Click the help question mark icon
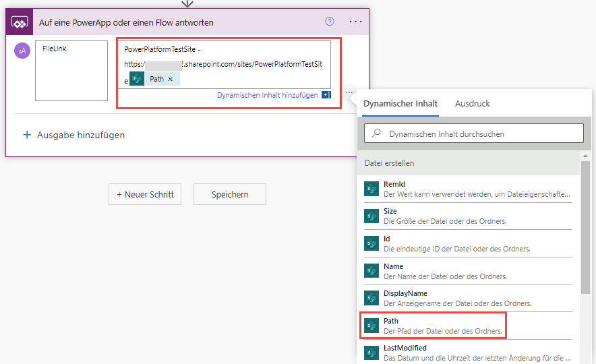 point(330,22)
